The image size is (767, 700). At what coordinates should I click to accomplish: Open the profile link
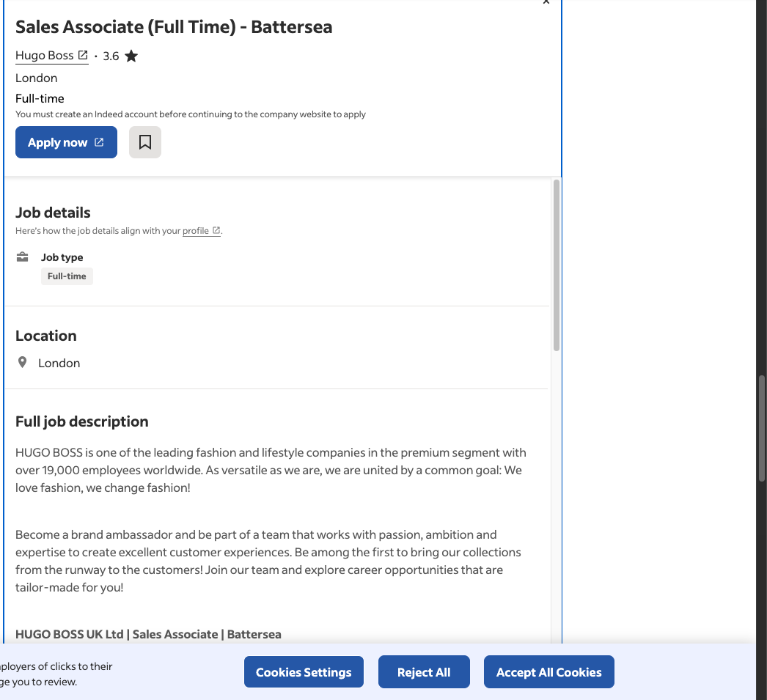tap(201, 231)
